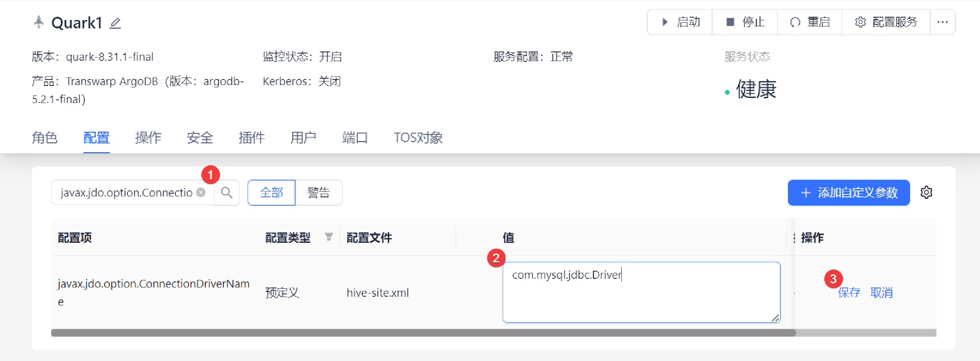Click 添加自定义参数 button
The width and height of the screenshot is (980, 361).
[849, 192]
